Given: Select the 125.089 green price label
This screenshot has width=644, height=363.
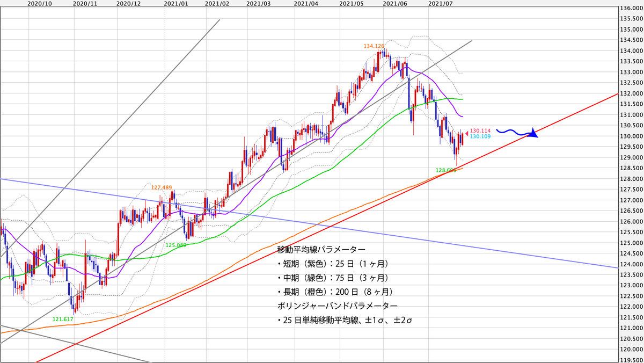Looking at the screenshot, I should click(175, 245).
